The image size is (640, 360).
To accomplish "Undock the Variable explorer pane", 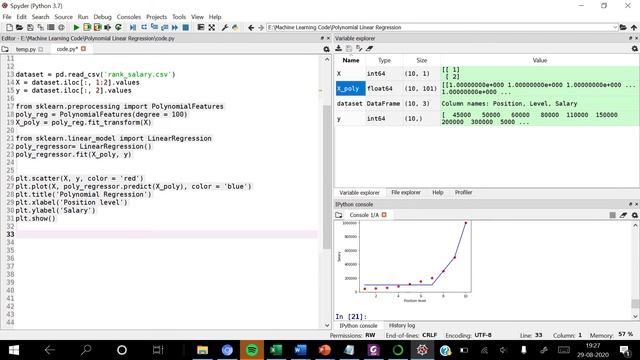I will tap(631, 38).
